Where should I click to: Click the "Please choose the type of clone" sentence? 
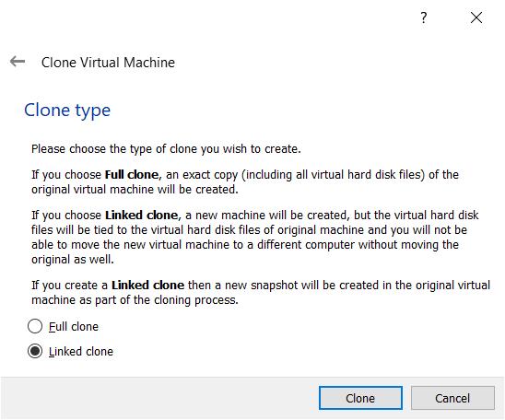click(166, 149)
